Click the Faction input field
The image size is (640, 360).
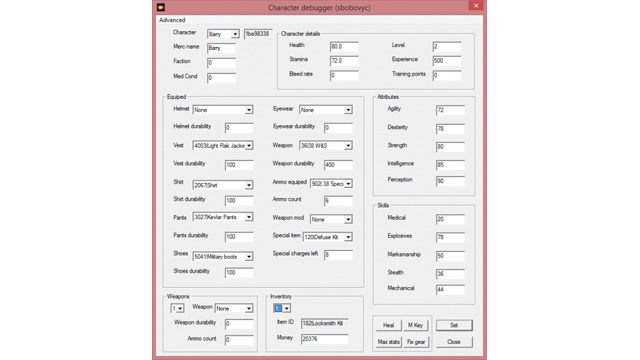[x=221, y=63]
